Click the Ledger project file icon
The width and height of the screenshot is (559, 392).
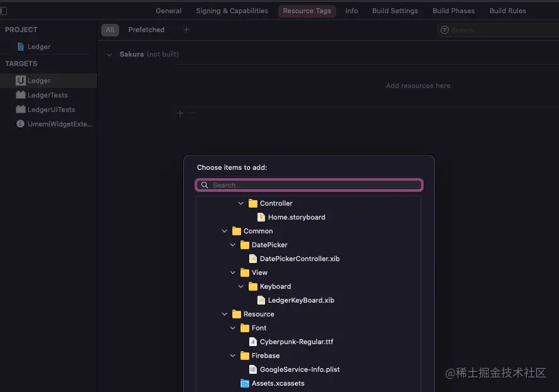(x=21, y=47)
